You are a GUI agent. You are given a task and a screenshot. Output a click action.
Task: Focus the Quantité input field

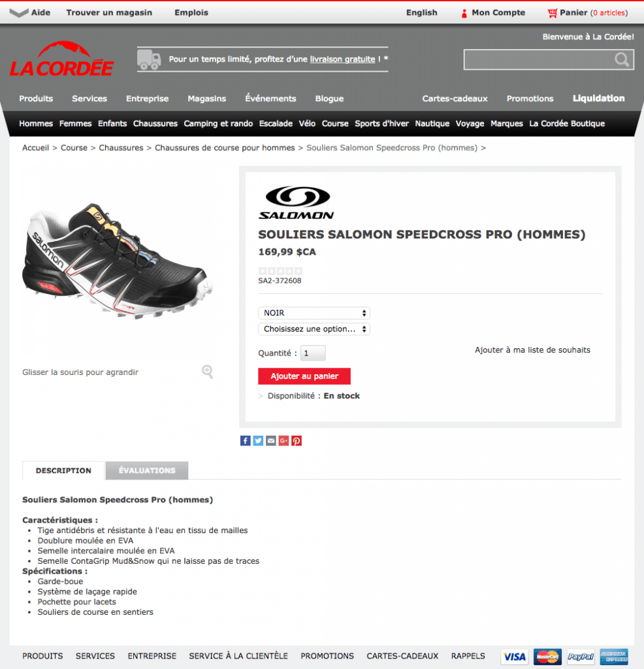[313, 353]
